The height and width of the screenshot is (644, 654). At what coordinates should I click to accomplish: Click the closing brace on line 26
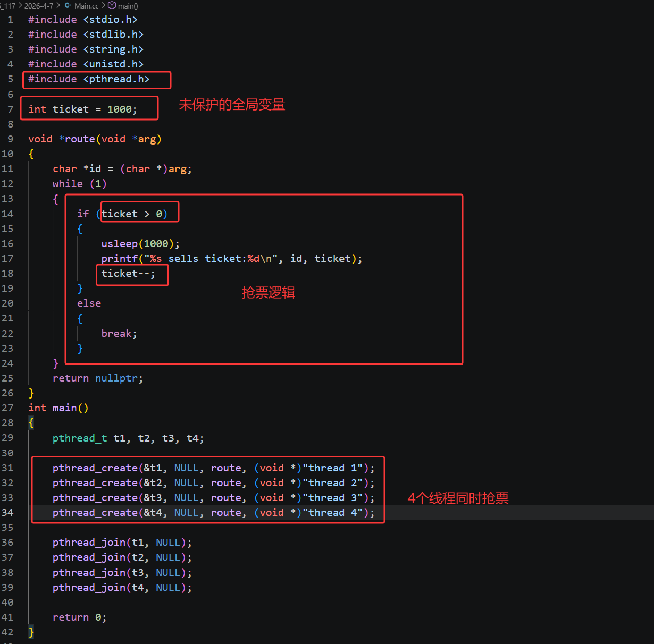(x=31, y=393)
